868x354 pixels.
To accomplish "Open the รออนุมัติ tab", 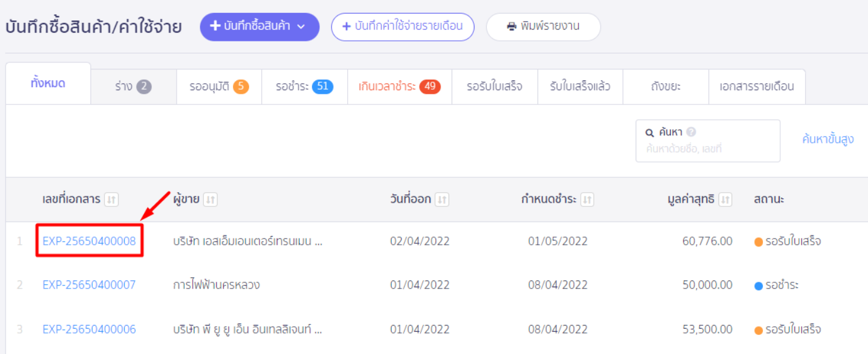I will pos(219,86).
